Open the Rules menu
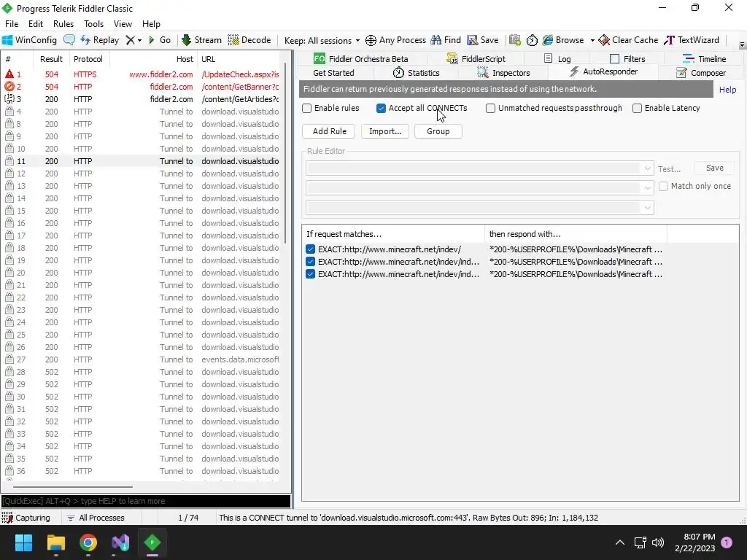Viewport: 747px width, 560px height. [63, 24]
